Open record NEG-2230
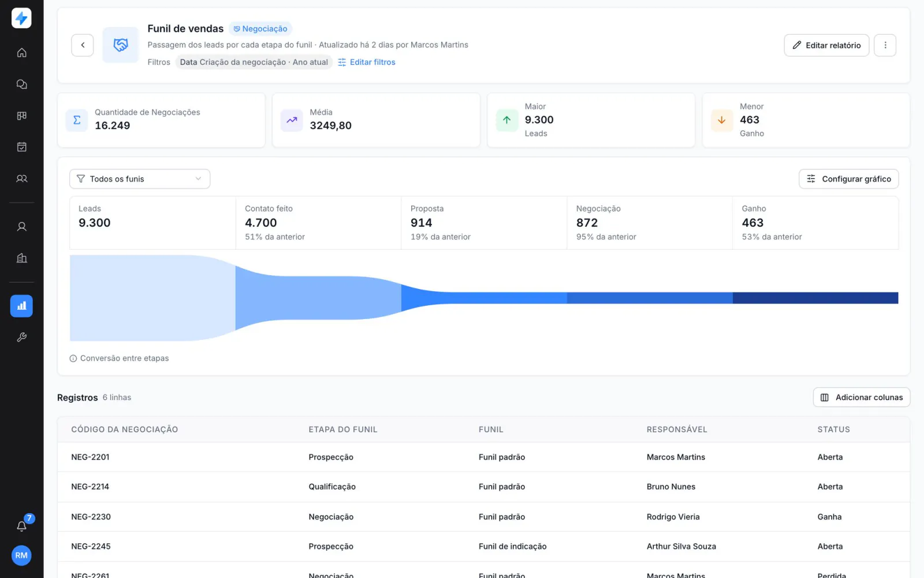924x578 pixels. point(483,517)
